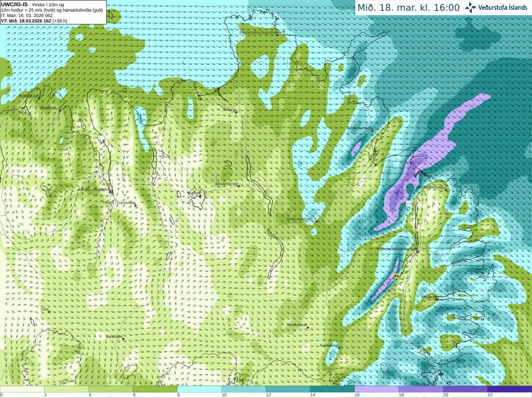
Task: Click the white '25' gust contour label
Action: (409, 204)
